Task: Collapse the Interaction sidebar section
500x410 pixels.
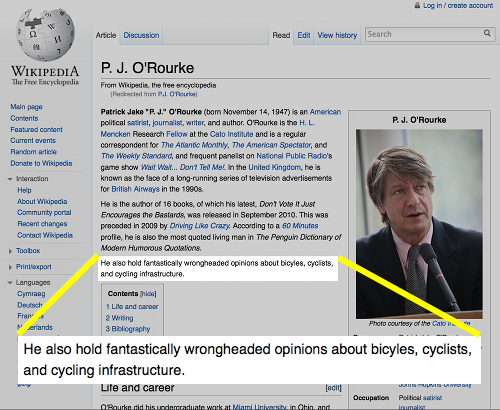Action: [x=10, y=179]
